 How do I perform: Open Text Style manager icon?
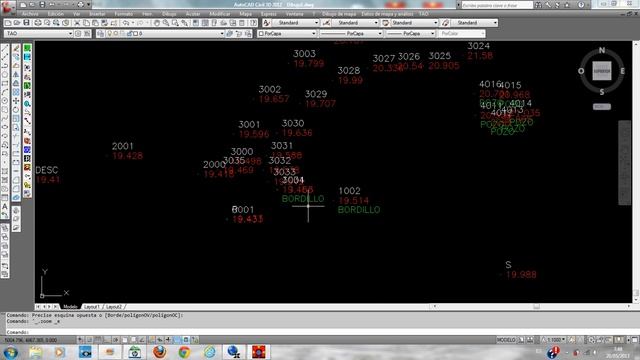point(267,23)
